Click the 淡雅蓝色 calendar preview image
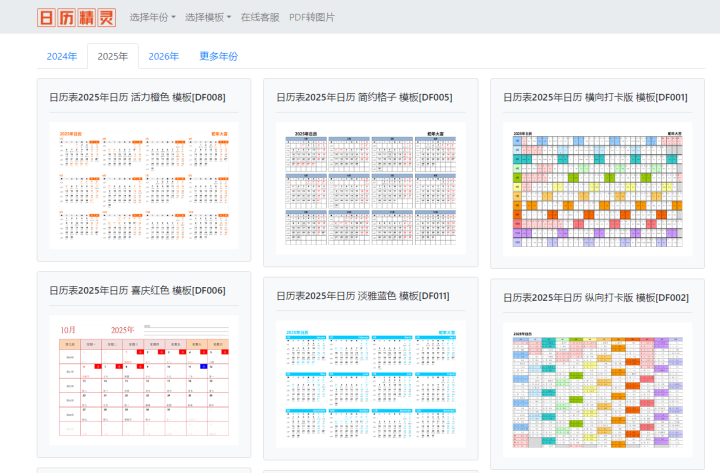The height and width of the screenshot is (473, 720). coord(370,385)
